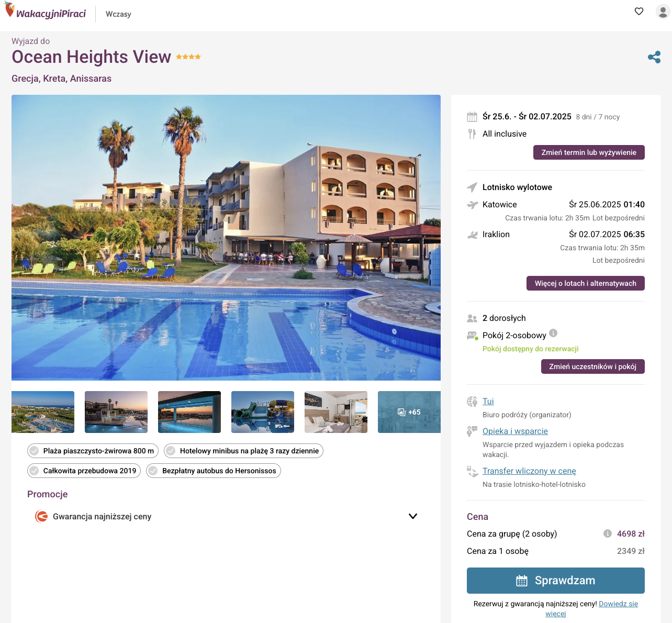
Task: Click info icon next to group price
Action: [x=607, y=533]
